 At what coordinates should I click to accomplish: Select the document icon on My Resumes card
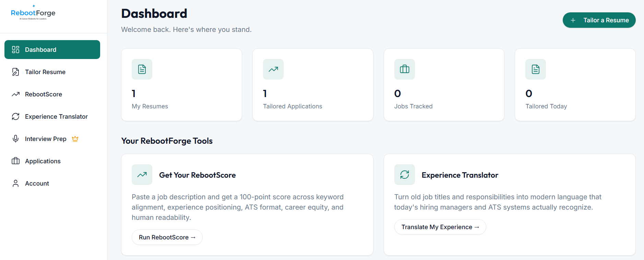tap(142, 69)
